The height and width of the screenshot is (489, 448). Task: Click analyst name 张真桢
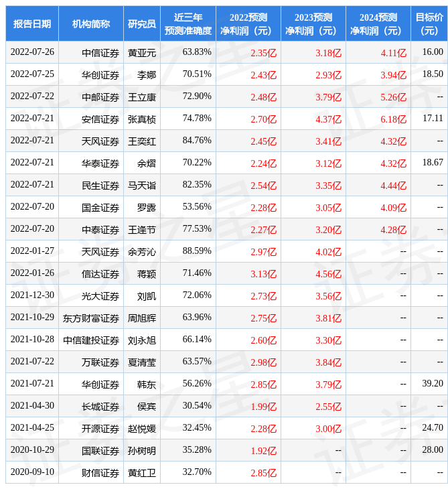(x=142, y=119)
